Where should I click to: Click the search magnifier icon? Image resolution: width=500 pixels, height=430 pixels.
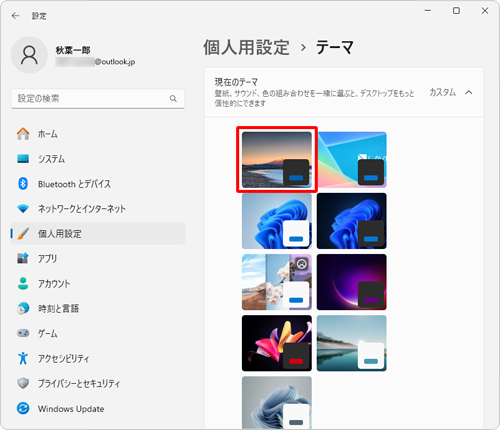click(x=173, y=99)
